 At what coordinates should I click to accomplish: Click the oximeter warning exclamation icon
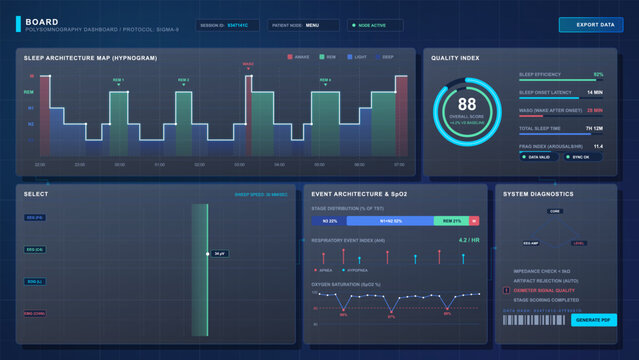point(506,290)
